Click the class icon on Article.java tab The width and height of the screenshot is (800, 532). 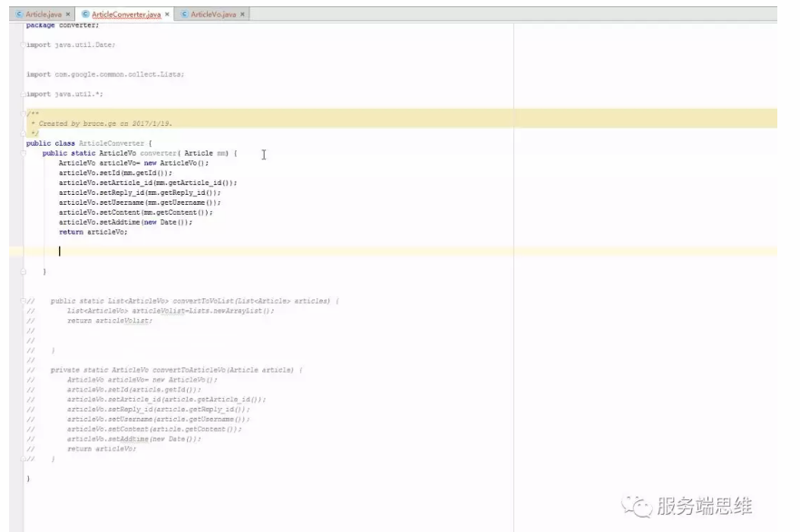pyautogui.click(x=19, y=15)
